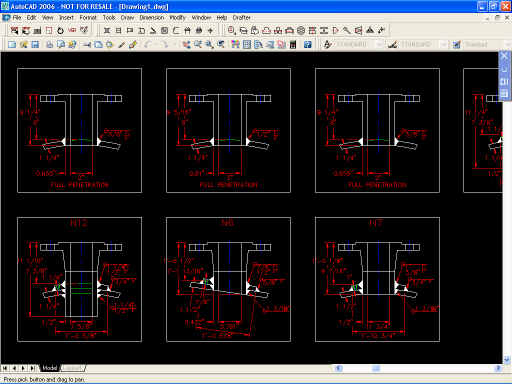Open the Drafter menu
The width and height of the screenshot is (512, 384).
(x=242, y=17)
